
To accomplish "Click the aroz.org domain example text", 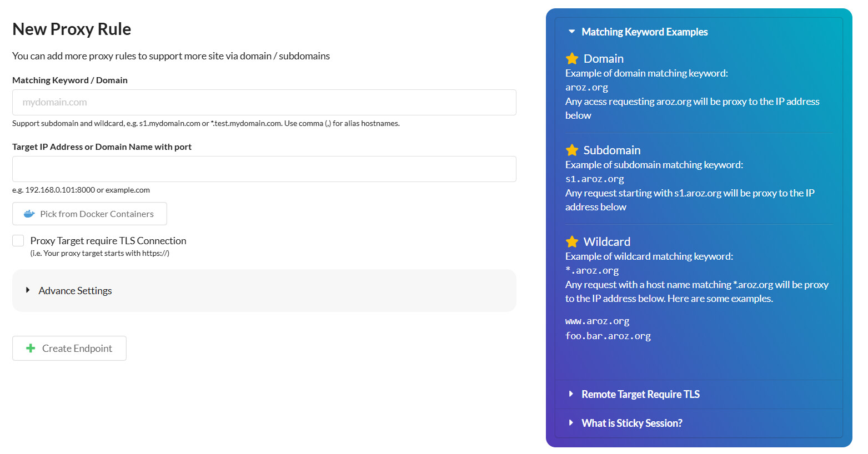I will pyautogui.click(x=586, y=87).
